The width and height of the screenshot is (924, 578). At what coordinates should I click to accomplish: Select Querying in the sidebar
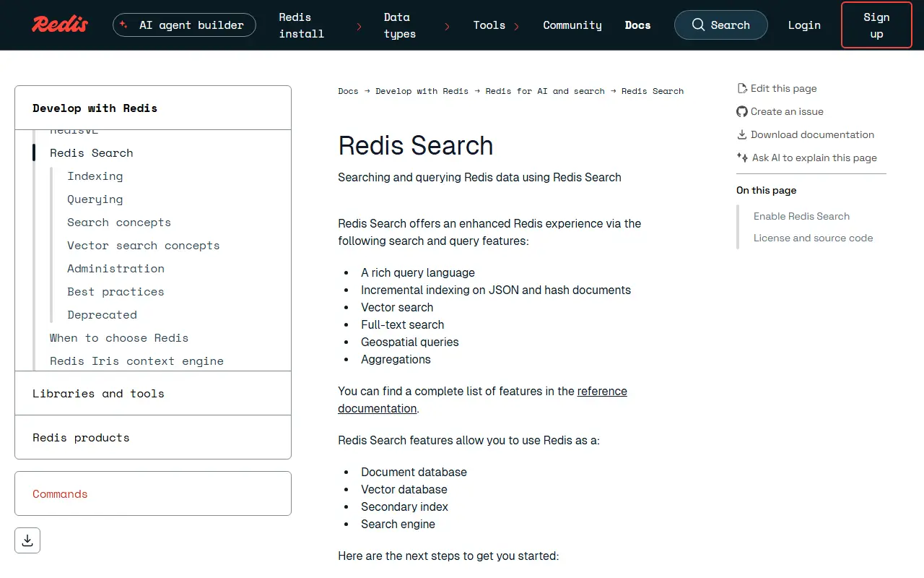(95, 199)
